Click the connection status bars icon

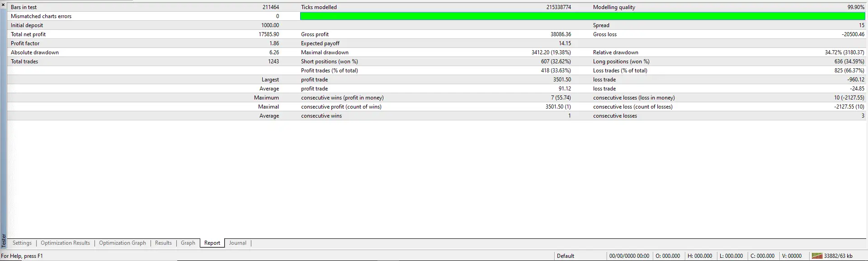click(816, 256)
